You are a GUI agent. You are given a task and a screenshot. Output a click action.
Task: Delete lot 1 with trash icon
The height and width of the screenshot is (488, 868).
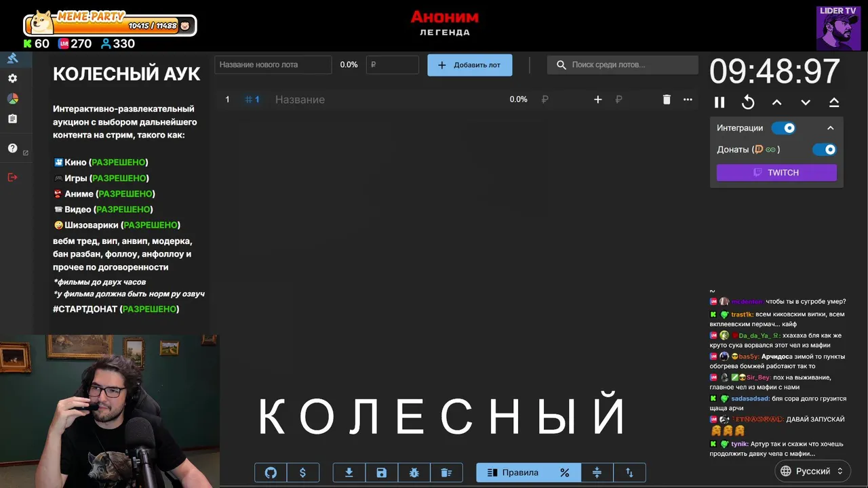tap(667, 100)
